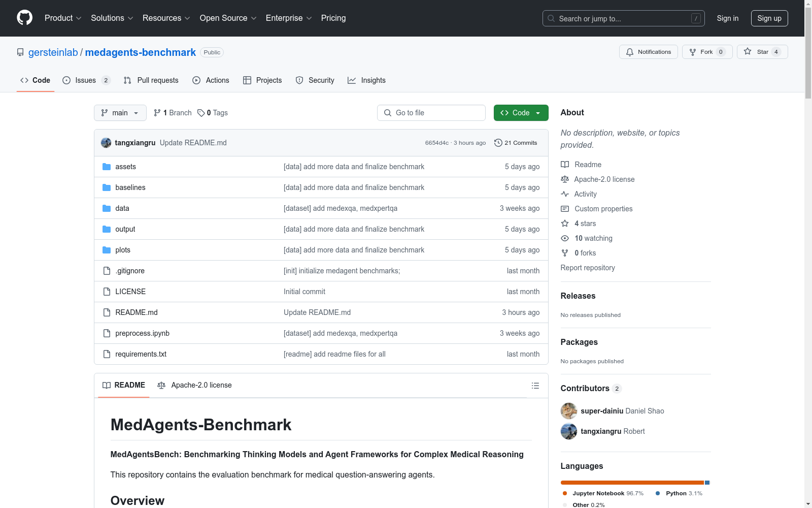Open the requirements.txt file
This screenshot has width=812, height=508.
click(141, 354)
